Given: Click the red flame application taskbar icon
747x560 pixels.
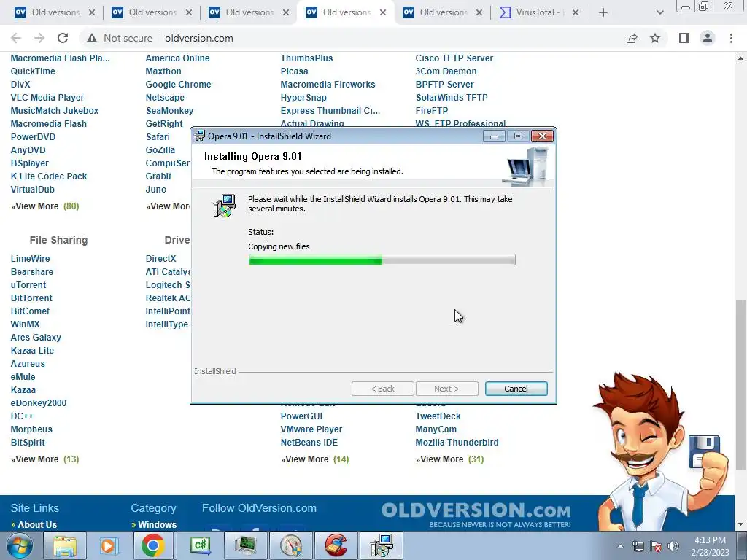Looking at the screenshot, I should pyautogui.click(x=336, y=545).
